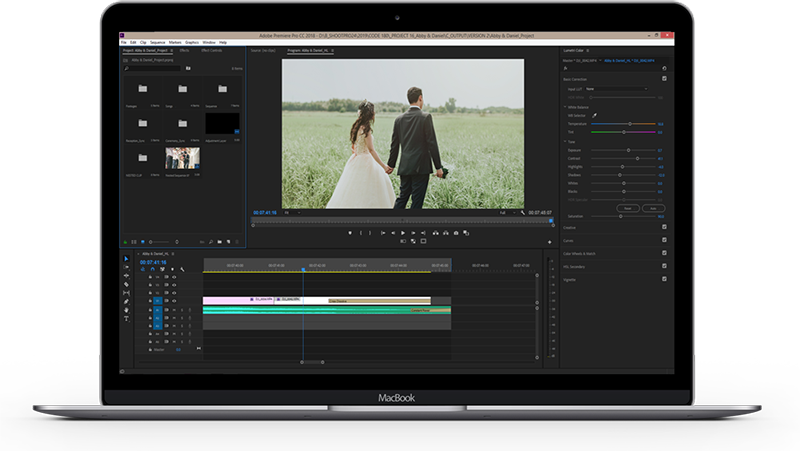Select the Razor tool
Image resolution: width=800 pixels, height=451 pixels.
click(x=126, y=284)
